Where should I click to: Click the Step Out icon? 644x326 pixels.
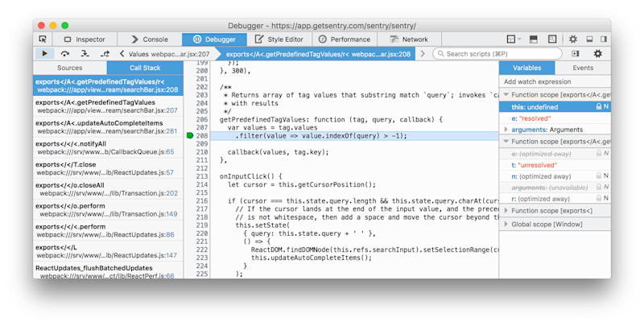pos(105,53)
